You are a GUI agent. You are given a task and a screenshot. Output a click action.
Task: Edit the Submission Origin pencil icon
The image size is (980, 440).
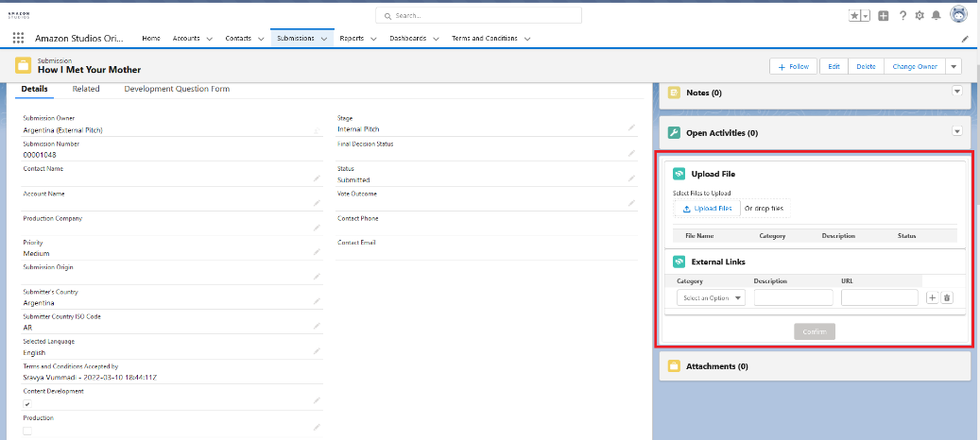click(317, 277)
